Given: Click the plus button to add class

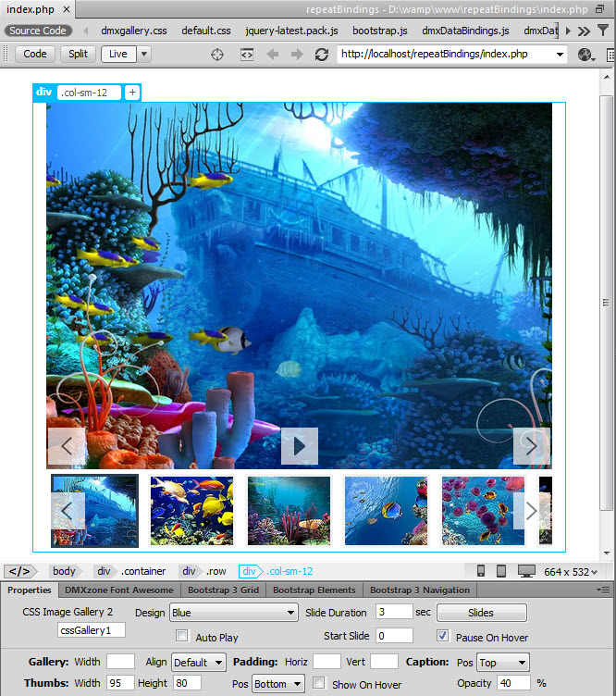Looking at the screenshot, I should click(132, 93).
